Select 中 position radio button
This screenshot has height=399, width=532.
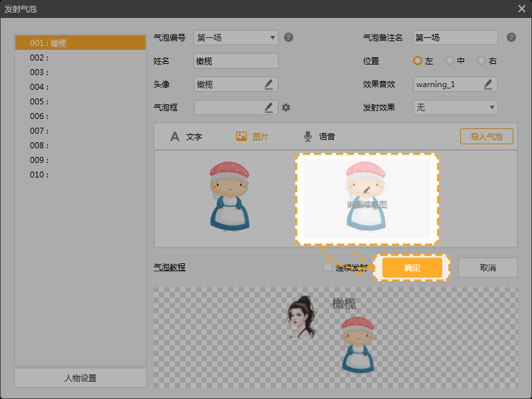450,61
